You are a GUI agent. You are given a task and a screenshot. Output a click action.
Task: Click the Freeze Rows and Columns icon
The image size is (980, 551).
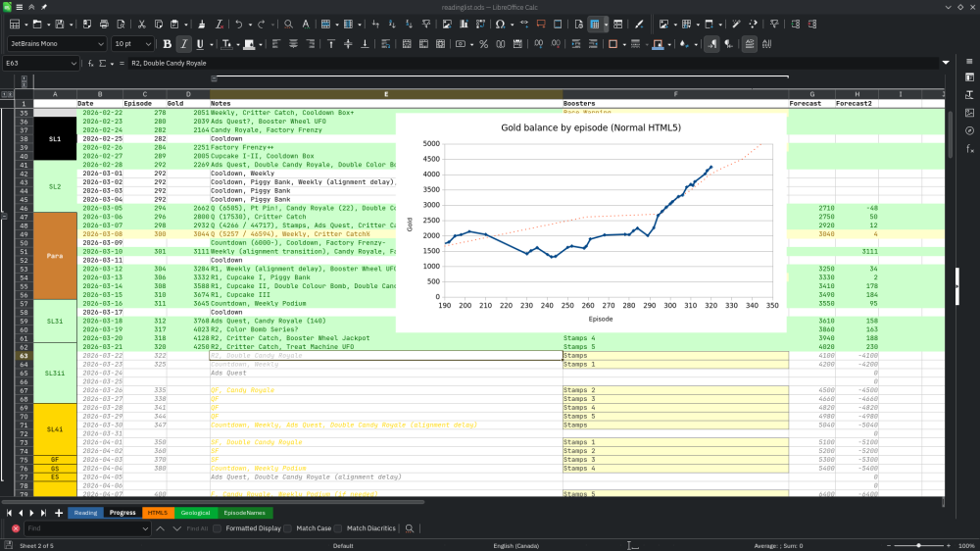595,25
